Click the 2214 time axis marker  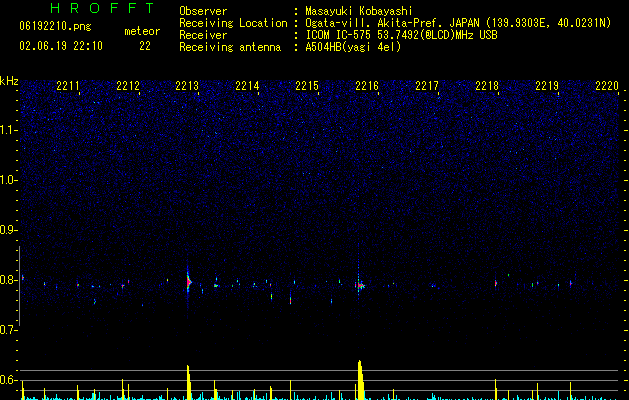pyautogui.click(x=247, y=86)
